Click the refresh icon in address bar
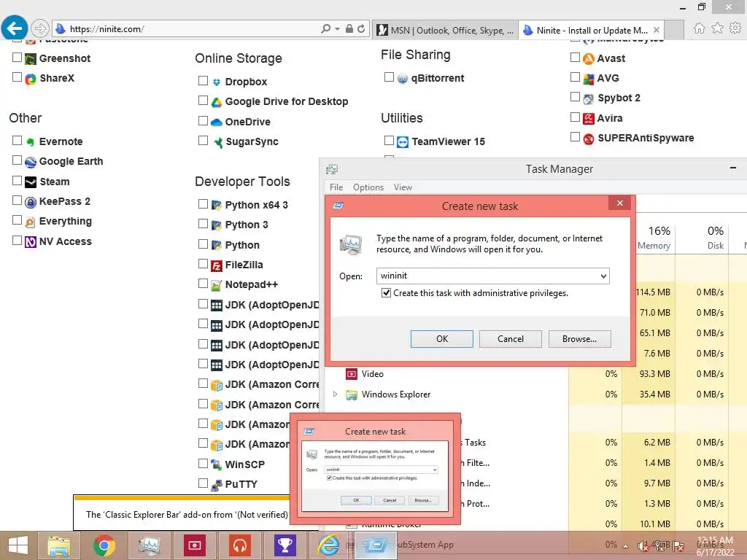The height and width of the screenshot is (560, 747). [x=361, y=28]
